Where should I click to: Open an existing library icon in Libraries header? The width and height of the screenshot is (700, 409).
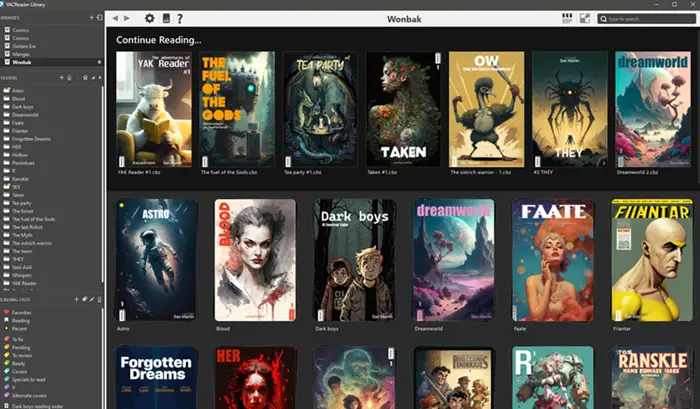[x=99, y=17]
